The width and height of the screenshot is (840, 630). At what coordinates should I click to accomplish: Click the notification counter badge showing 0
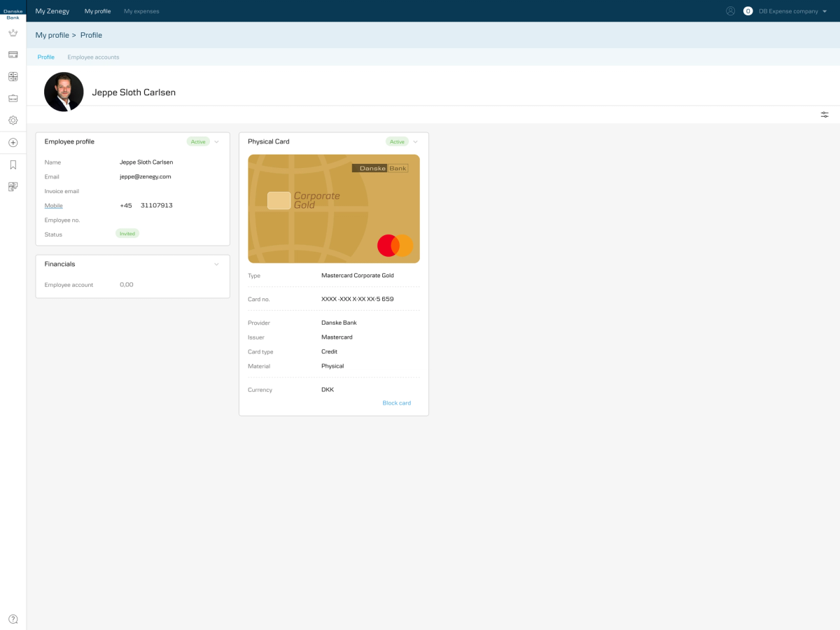pos(748,11)
